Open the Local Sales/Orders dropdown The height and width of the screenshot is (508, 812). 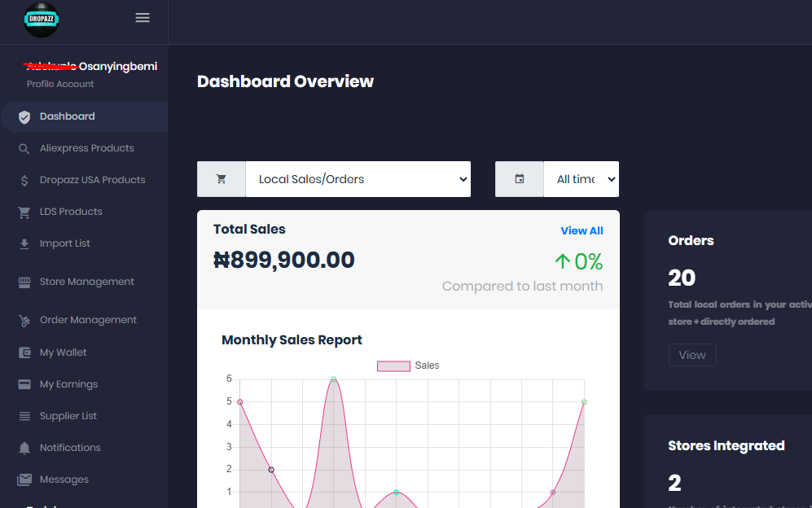(358, 179)
